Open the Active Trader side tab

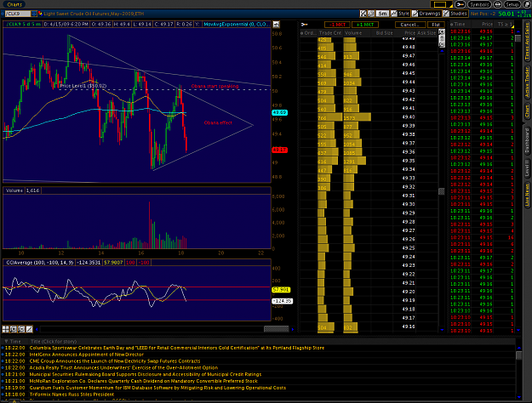pyautogui.click(x=527, y=82)
